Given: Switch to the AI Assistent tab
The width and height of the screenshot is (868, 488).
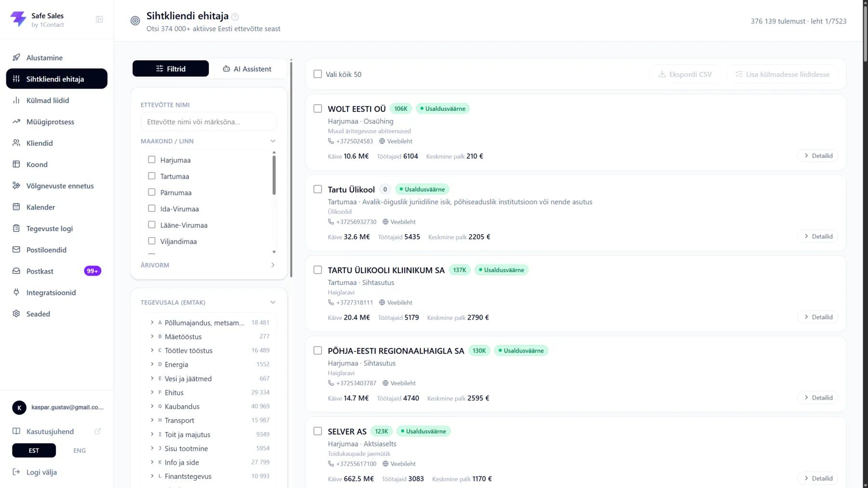Looking at the screenshot, I should point(247,69).
